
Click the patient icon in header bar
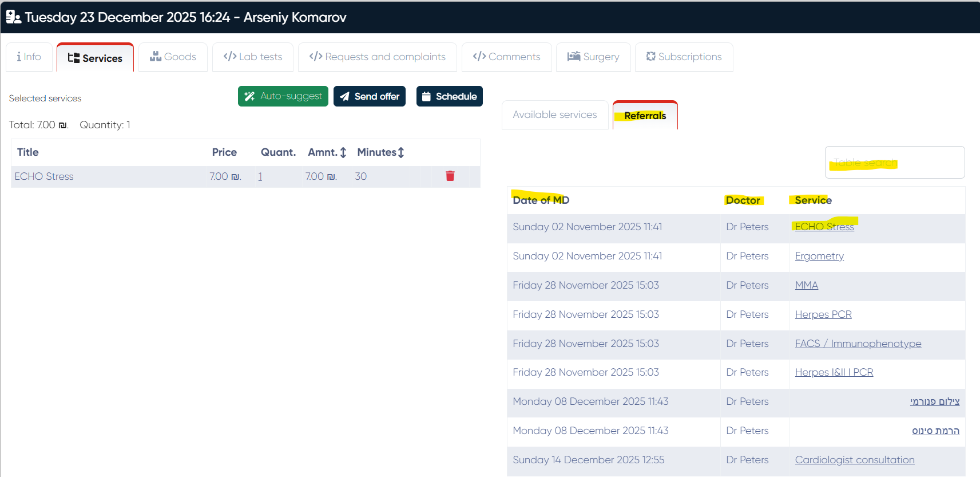pos(13,17)
